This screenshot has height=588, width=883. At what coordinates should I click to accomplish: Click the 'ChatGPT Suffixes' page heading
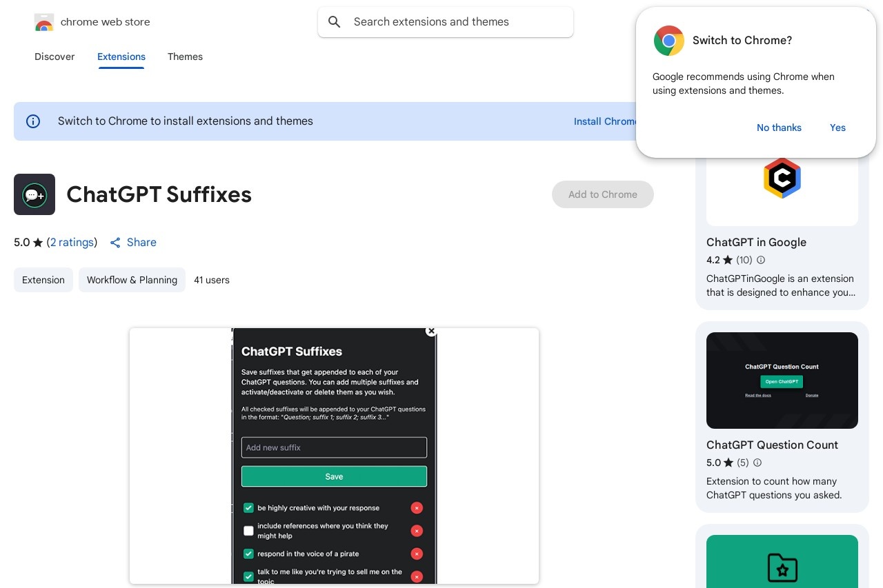click(159, 194)
